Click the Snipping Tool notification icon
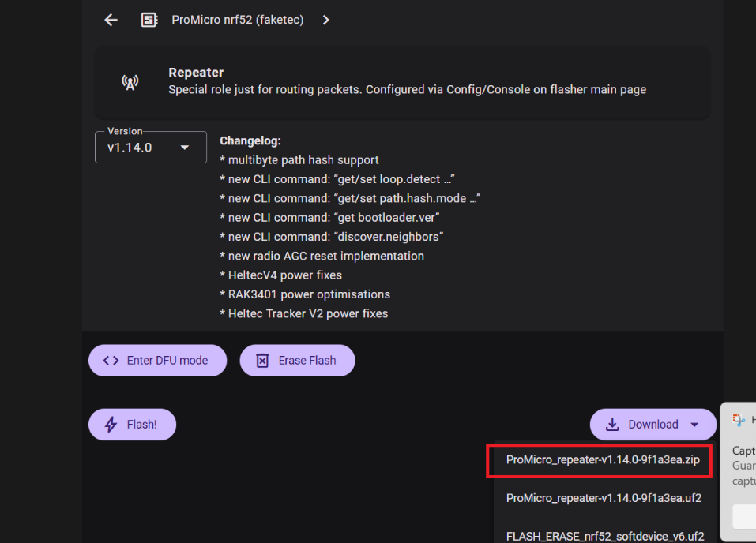 click(x=739, y=421)
